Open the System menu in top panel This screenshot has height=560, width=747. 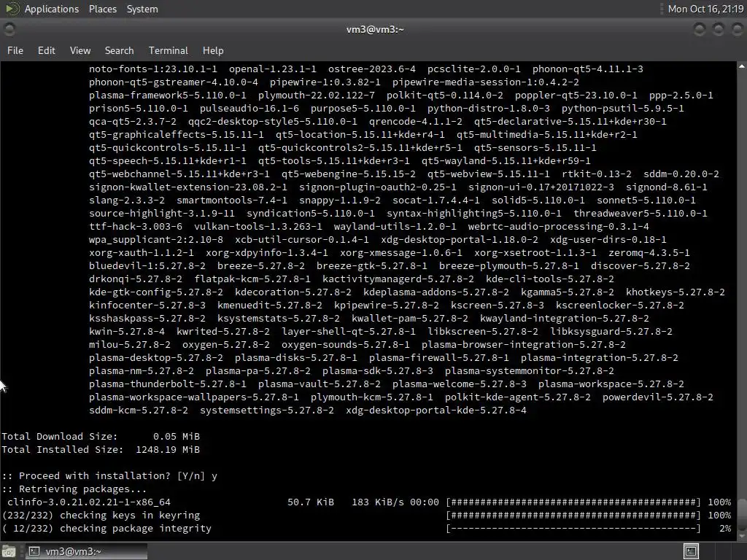[x=142, y=9]
